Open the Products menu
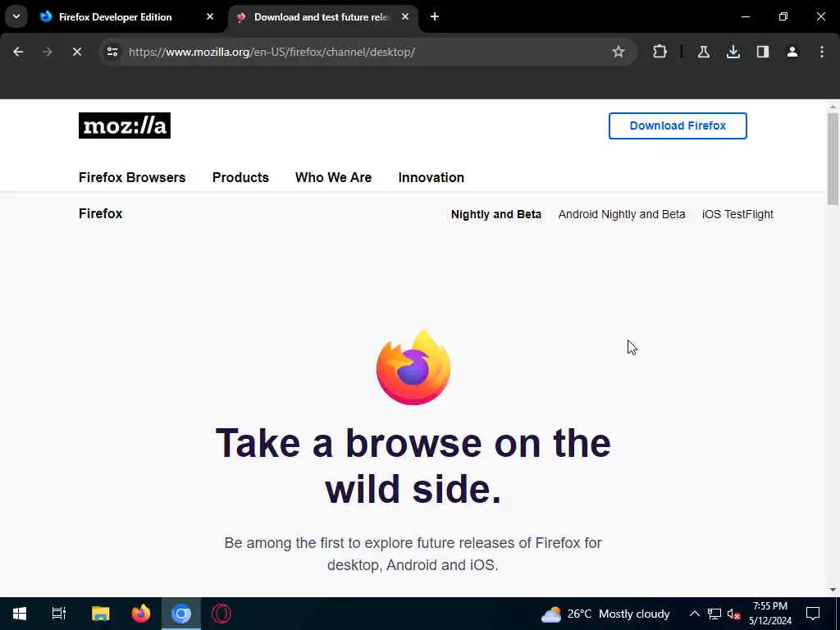Image resolution: width=840 pixels, height=630 pixels. coord(240,177)
